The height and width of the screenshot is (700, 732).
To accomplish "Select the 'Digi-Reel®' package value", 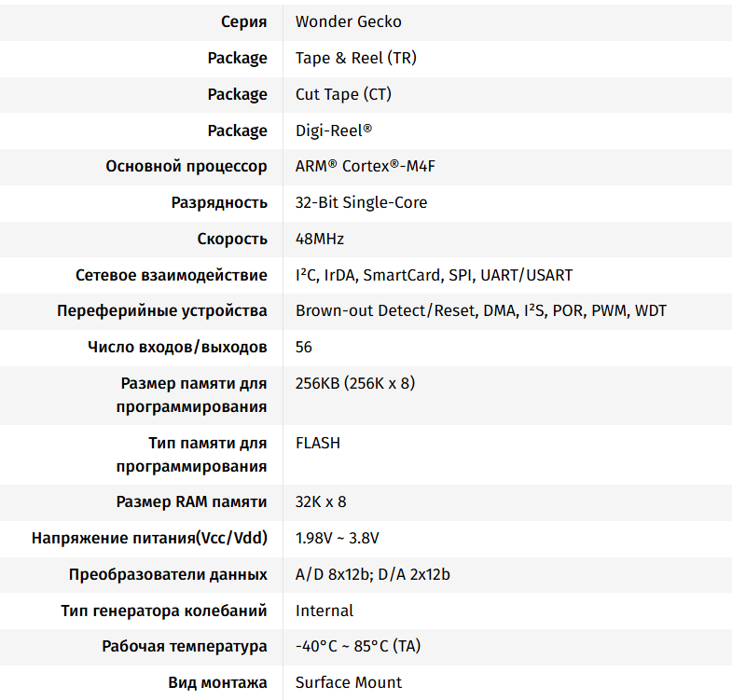I will 333,130.
